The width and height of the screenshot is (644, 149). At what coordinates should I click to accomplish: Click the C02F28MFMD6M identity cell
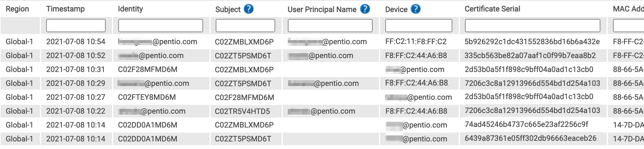(148, 69)
